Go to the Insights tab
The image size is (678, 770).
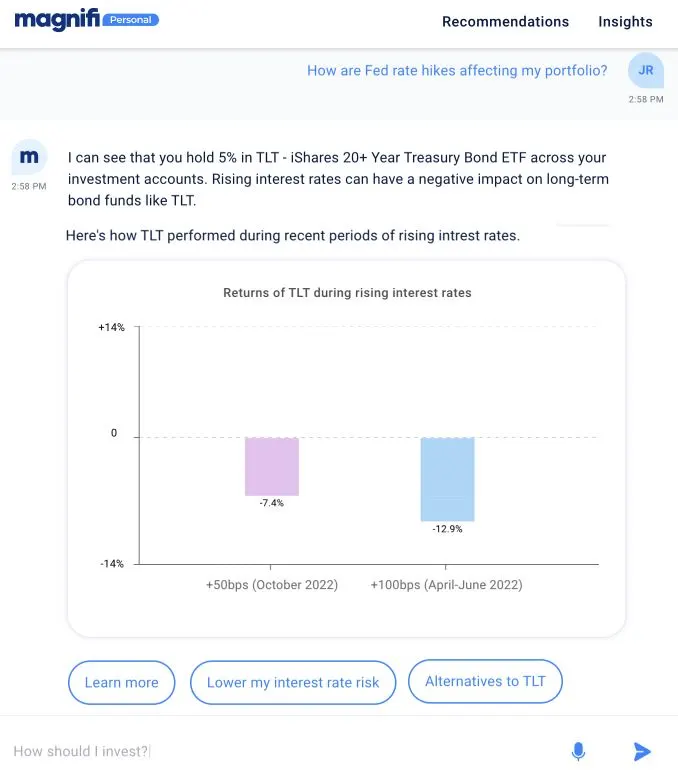pyautogui.click(x=625, y=22)
